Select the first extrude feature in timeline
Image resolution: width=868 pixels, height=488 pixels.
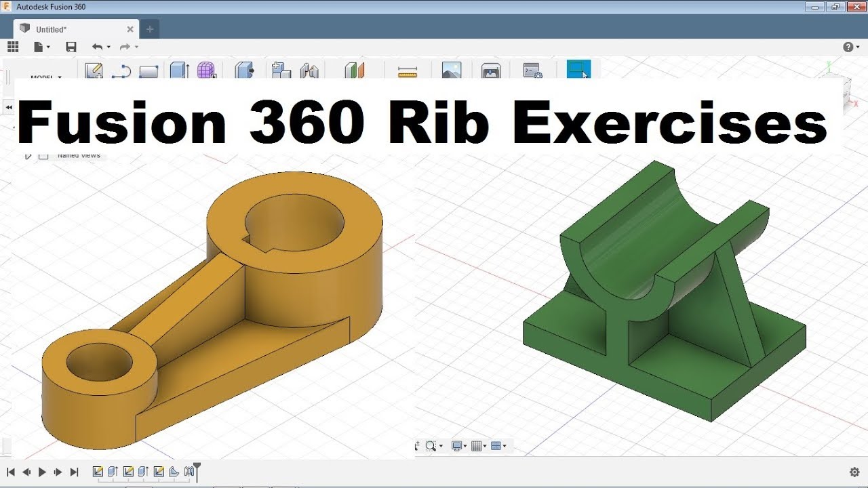click(x=113, y=472)
